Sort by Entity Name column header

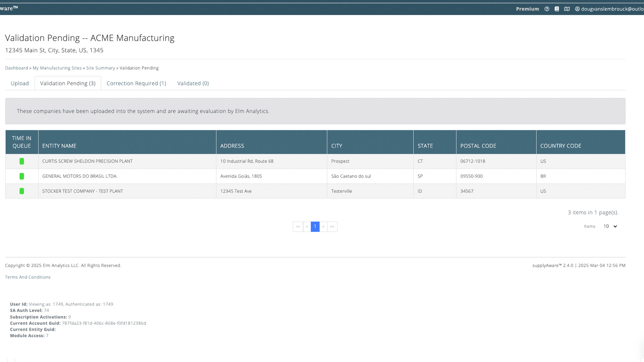click(59, 146)
